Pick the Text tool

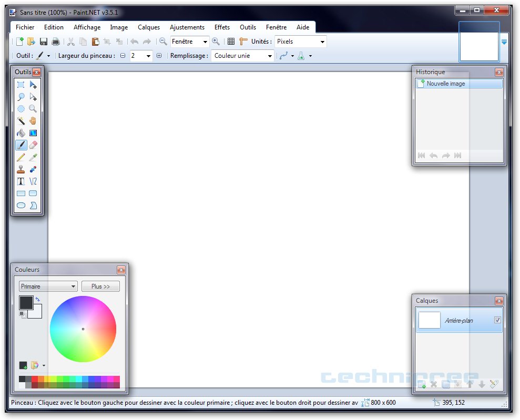pyautogui.click(x=21, y=181)
